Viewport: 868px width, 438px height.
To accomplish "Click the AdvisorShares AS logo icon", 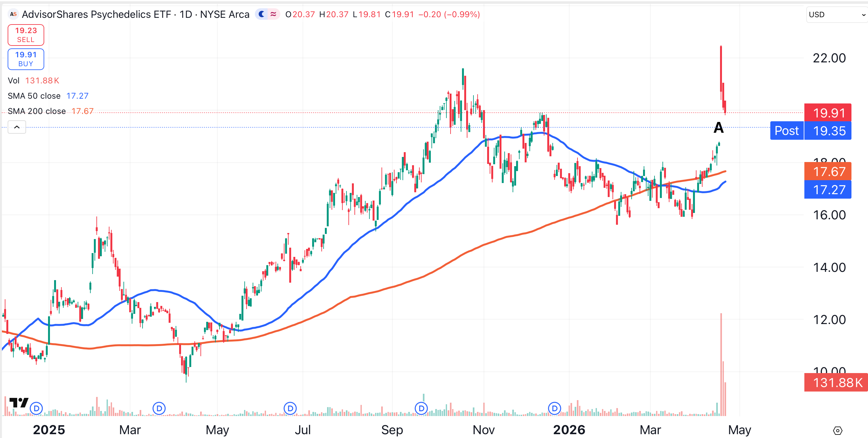I will pyautogui.click(x=13, y=14).
